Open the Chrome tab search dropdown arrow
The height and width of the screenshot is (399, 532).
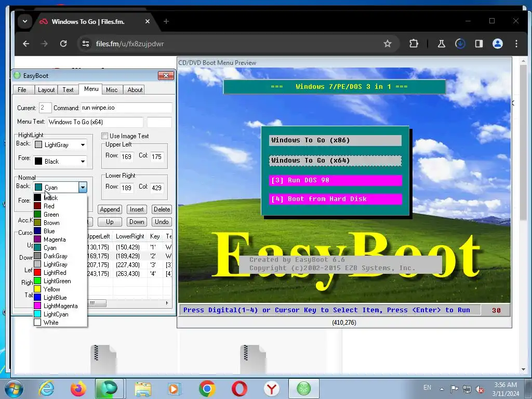(25, 21)
